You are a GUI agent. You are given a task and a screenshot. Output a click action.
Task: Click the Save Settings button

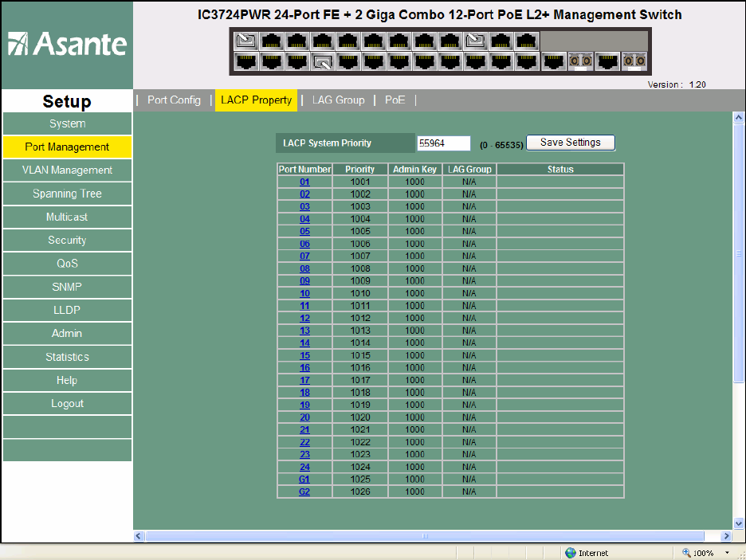pyautogui.click(x=570, y=143)
